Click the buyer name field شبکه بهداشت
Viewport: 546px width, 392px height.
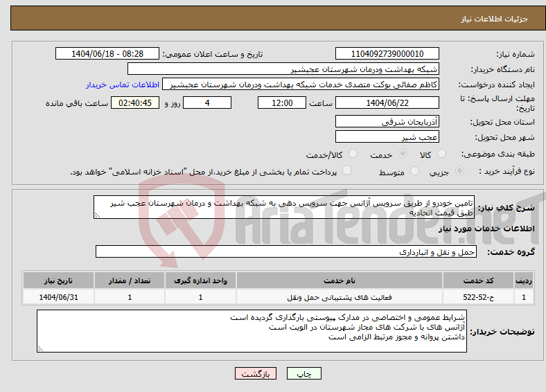point(283,69)
